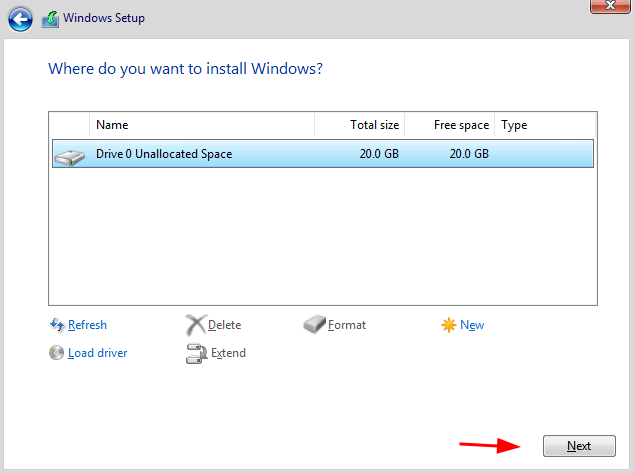
Task: Click the New partition star icon
Action: (449, 325)
